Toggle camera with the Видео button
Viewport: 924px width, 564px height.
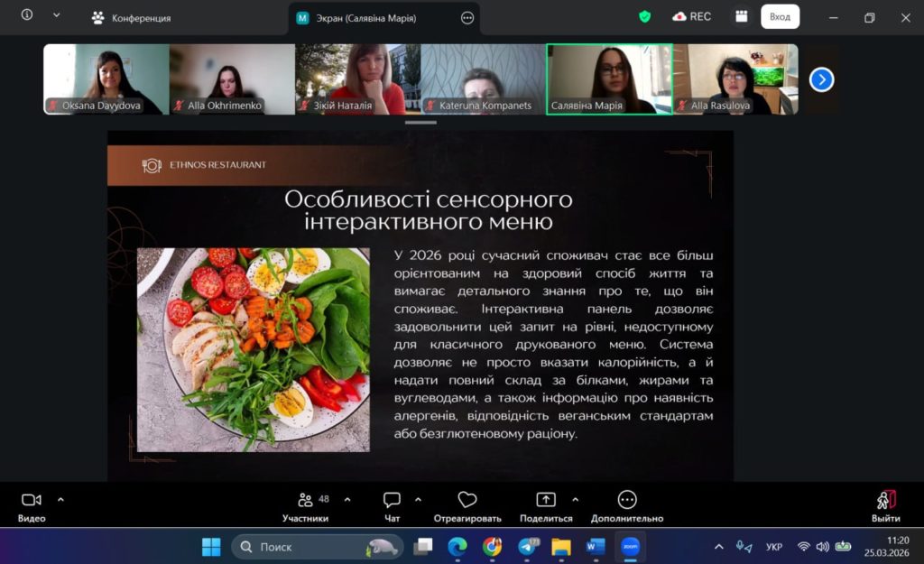32,501
